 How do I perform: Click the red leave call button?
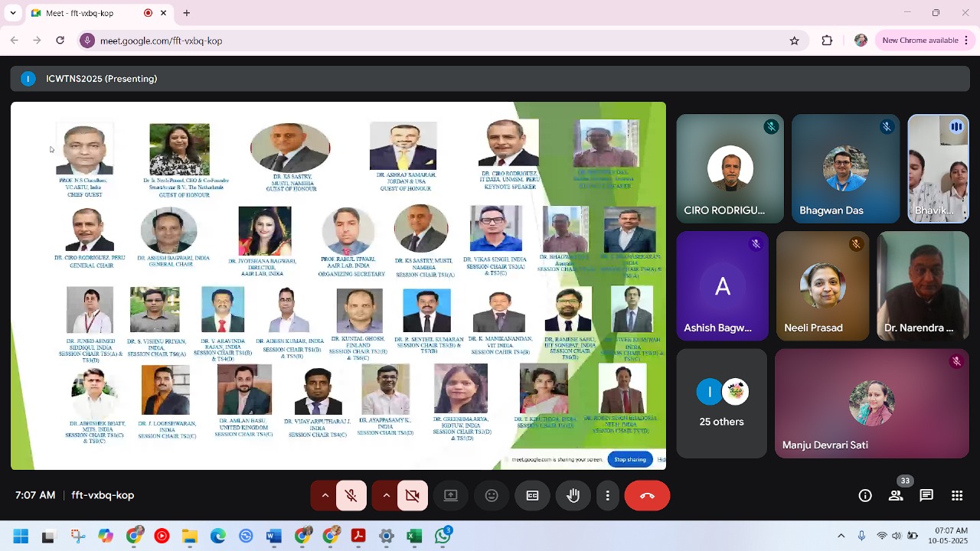[x=647, y=496]
